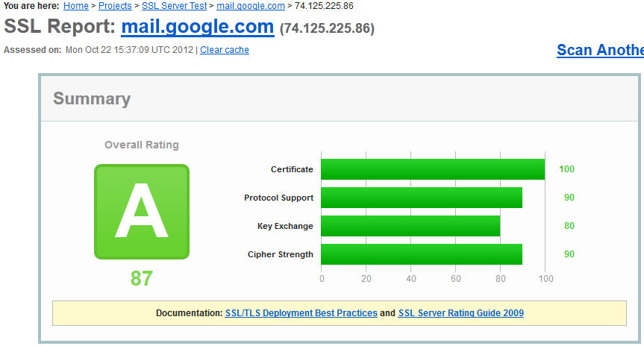The width and height of the screenshot is (644, 346).
Task: Click the IP address in report title
Action: point(327,29)
